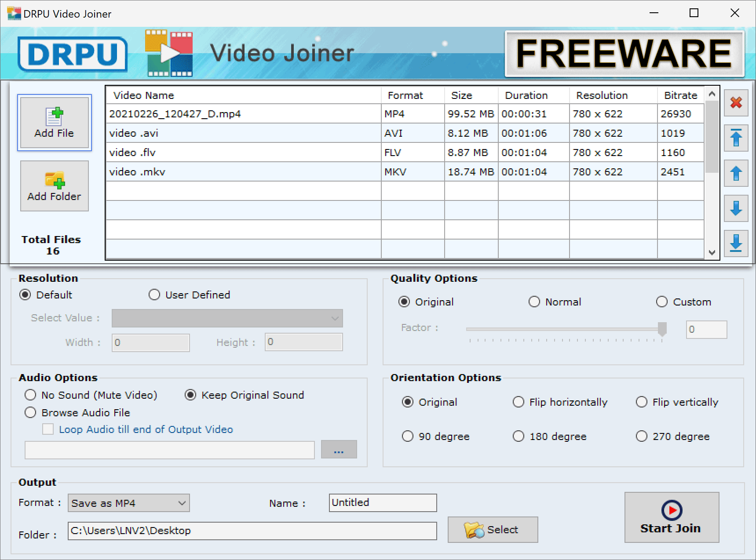Click the move up arrow icon
This screenshot has height=560, width=756.
pos(736,173)
